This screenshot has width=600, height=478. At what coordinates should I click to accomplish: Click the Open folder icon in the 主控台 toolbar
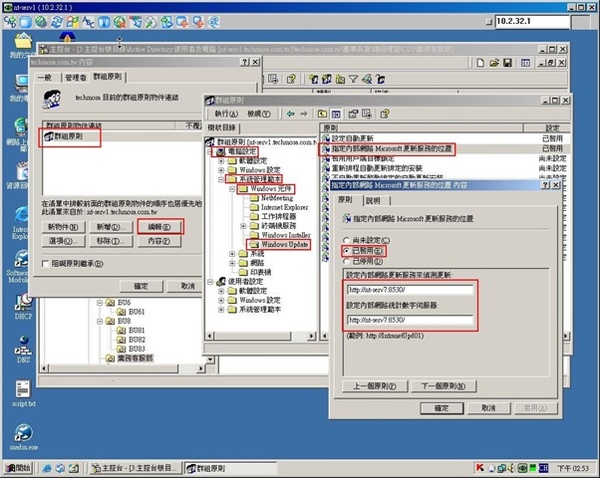(x=494, y=63)
